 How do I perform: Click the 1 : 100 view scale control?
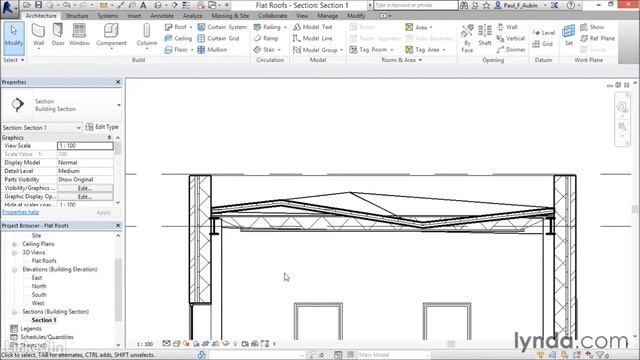[x=144, y=344]
